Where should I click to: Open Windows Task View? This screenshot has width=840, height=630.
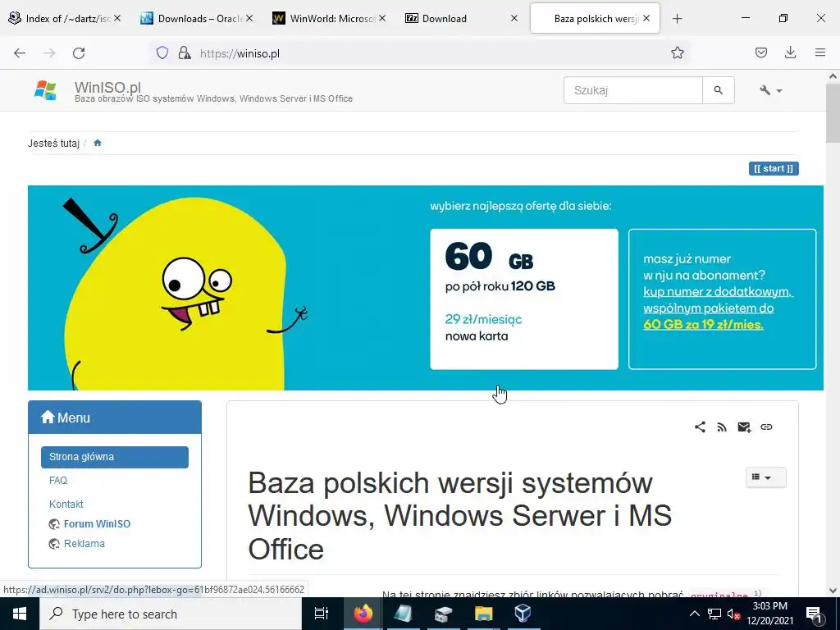coord(322,614)
